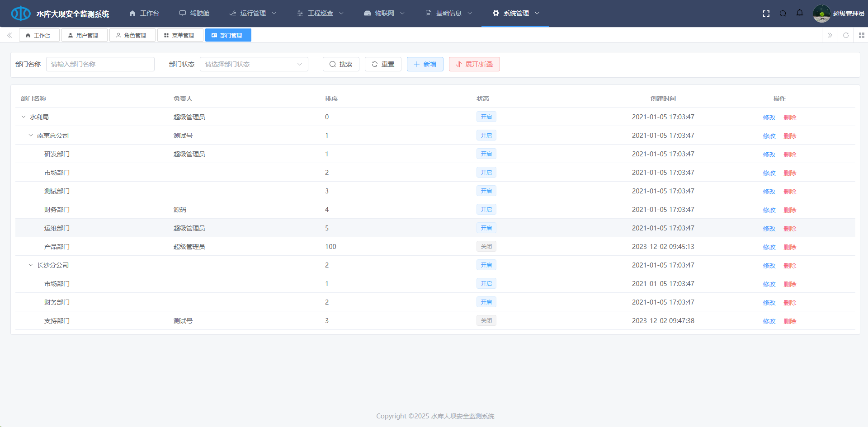
Task: Click 删除 for 水利局
Action: pyautogui.click(x=790, y=117)
